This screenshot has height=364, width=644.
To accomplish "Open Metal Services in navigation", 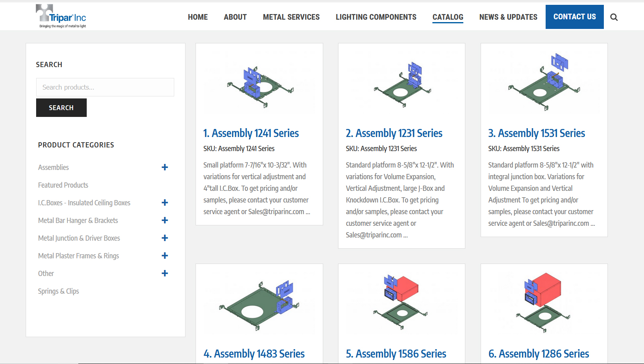I will coord(291,17).
